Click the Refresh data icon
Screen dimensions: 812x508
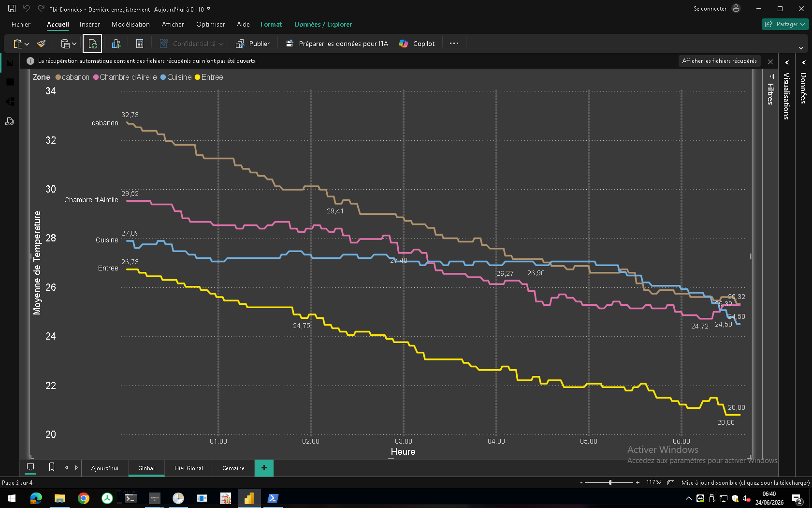pos(92,44)
